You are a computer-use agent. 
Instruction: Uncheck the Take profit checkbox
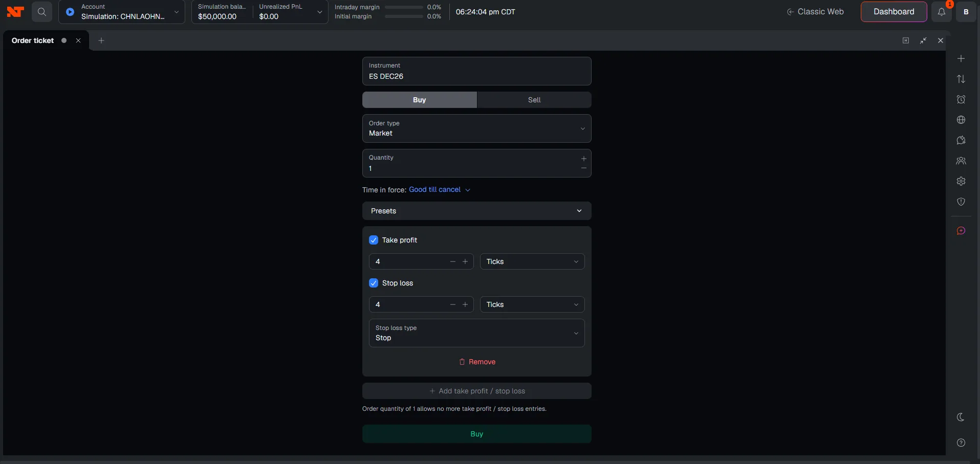[x=374, y=240]
